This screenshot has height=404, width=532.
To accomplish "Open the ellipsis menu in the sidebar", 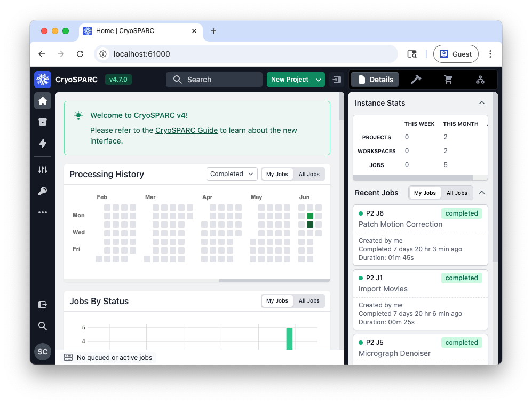I will coord(43,212).
